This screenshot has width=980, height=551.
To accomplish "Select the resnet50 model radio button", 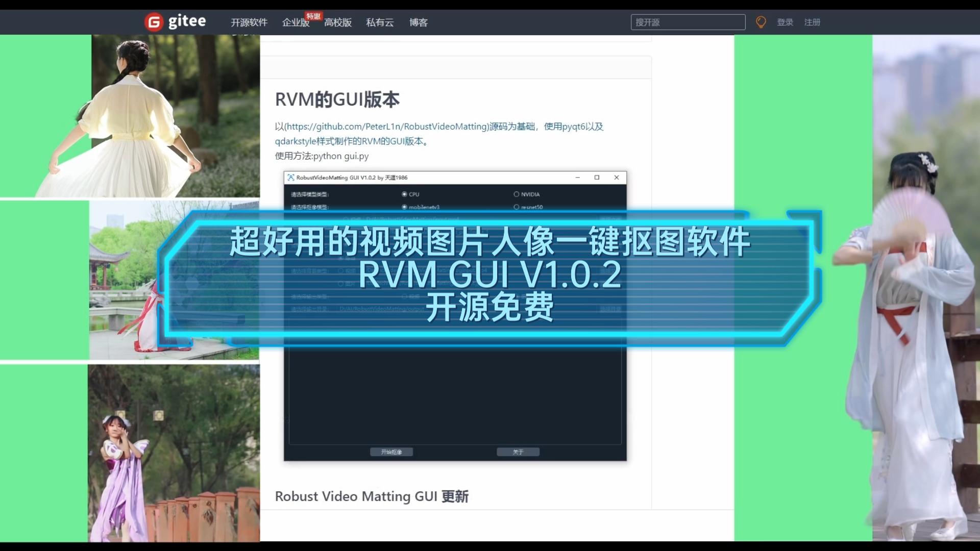I will pos(517,207).
